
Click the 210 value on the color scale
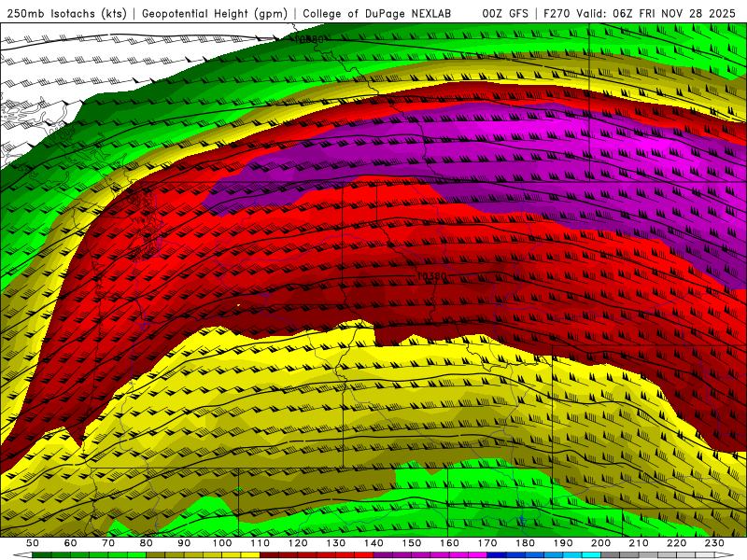639,543
